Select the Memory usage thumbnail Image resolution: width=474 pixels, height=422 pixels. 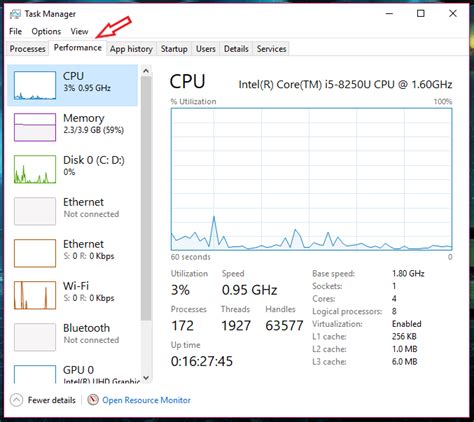[35, 127]
